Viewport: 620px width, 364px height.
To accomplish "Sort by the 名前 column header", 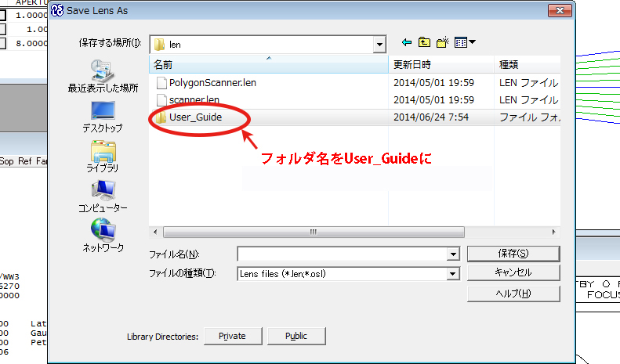I will 269,64.
